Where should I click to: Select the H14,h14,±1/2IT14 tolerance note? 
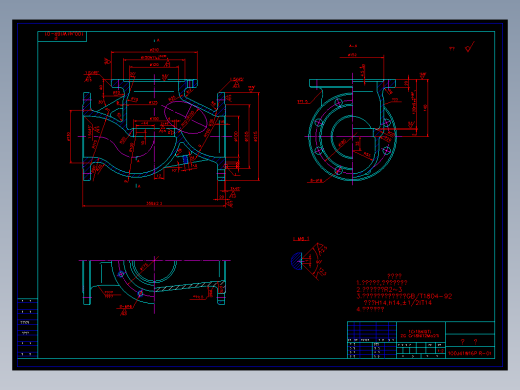pos(397,303)
